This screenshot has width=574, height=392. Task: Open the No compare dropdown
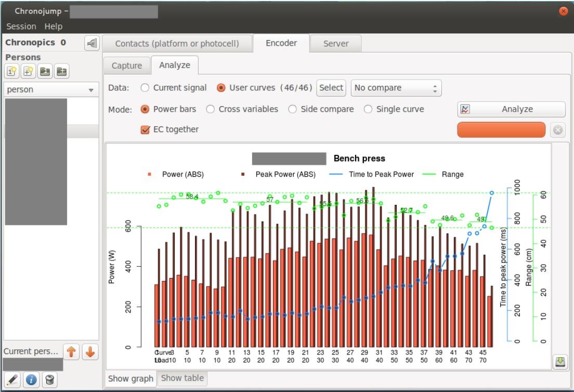[x=396, y=88]
